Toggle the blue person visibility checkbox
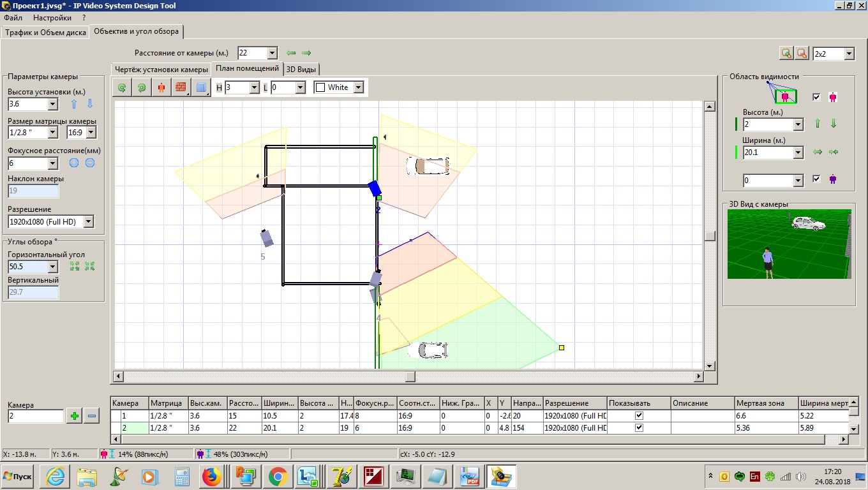This screenshot has height=490, width=868. click(816, 180)
